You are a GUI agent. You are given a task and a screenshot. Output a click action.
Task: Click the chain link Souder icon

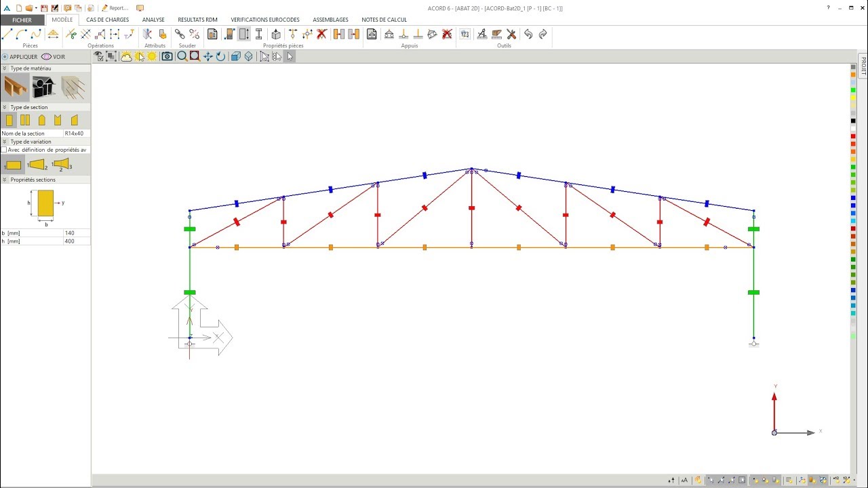(x=180, y=34)
